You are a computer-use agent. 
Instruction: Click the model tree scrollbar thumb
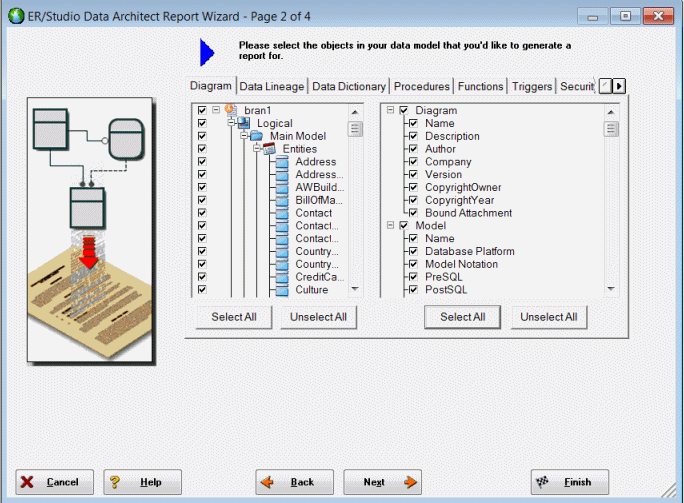pyautogui.click(x=355, y=129)
